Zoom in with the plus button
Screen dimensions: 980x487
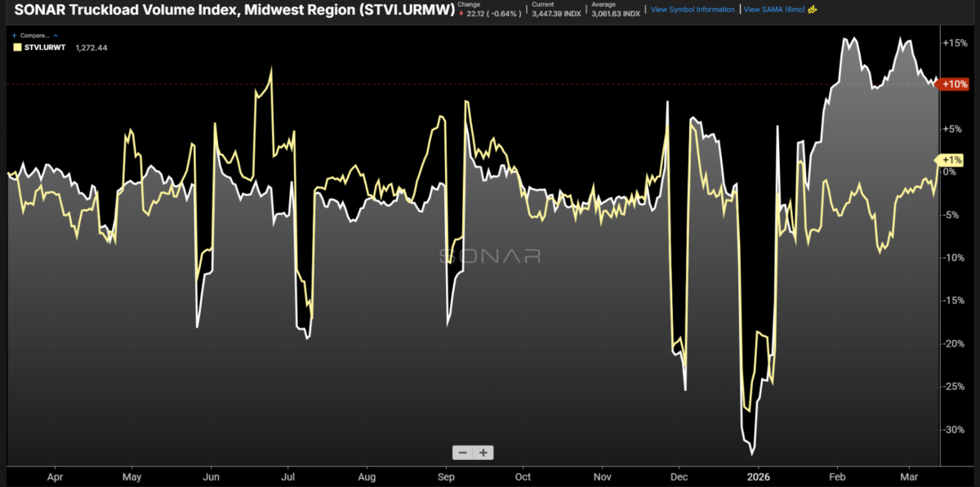[x=483, y=453]
